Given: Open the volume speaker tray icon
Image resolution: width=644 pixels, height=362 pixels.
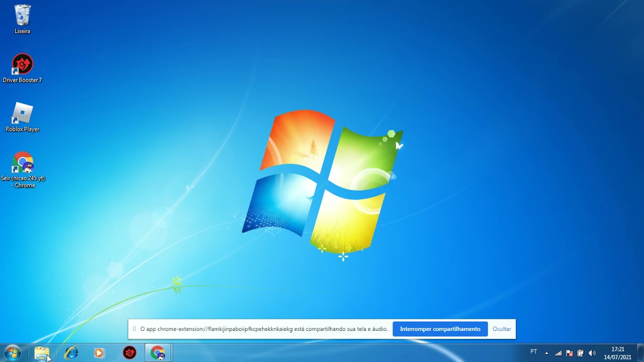Looking at the screenshot, I should point(592,353).
